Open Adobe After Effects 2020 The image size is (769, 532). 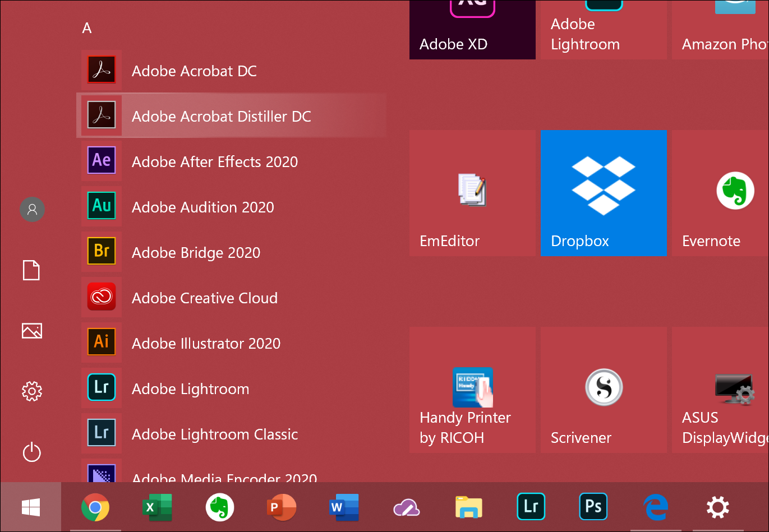[231, 161]
